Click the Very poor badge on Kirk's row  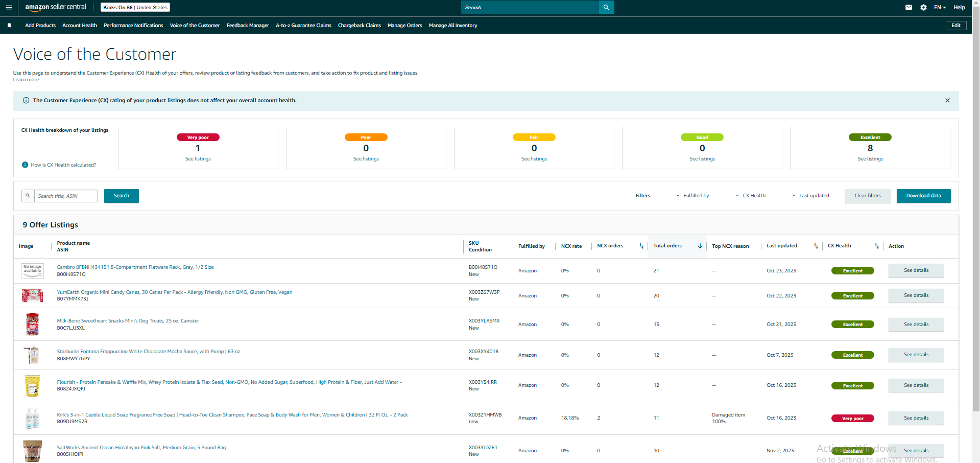coord(853,419)
